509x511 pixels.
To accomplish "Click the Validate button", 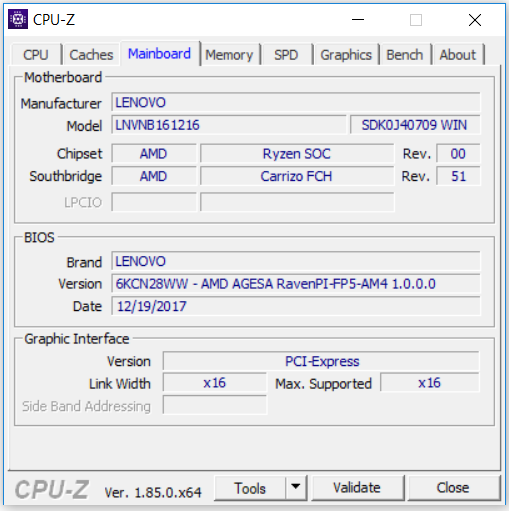I will (x=357, y=488).
